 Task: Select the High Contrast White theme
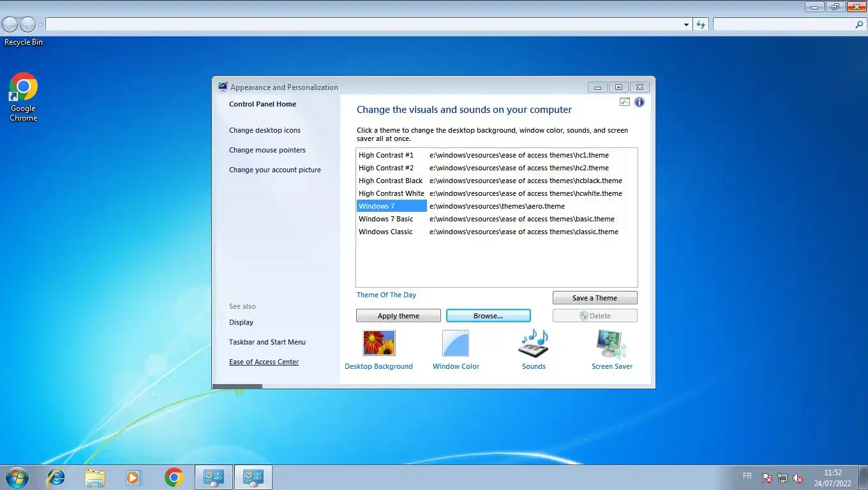[x=391, y=193]
